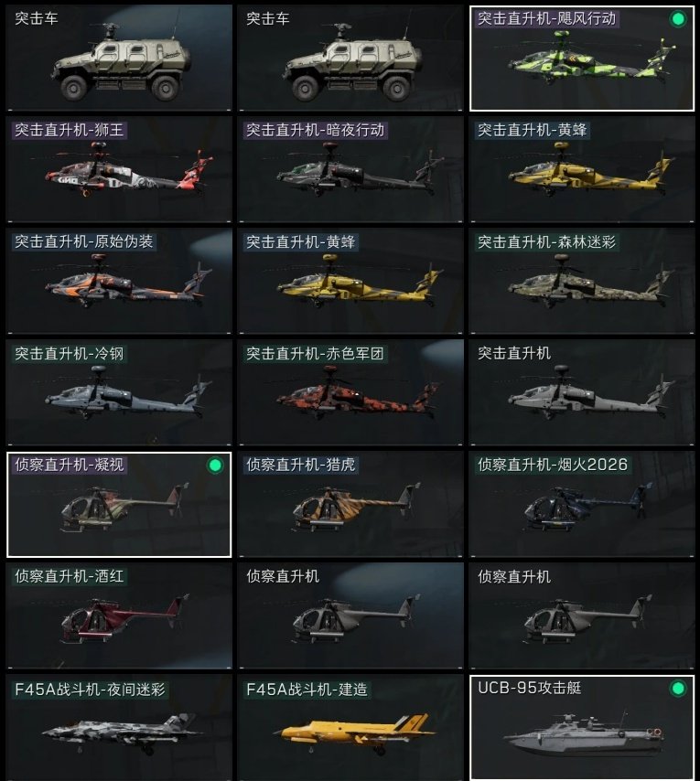Click green equipped dot on UCB-95攻击艇

click(677, 689)
